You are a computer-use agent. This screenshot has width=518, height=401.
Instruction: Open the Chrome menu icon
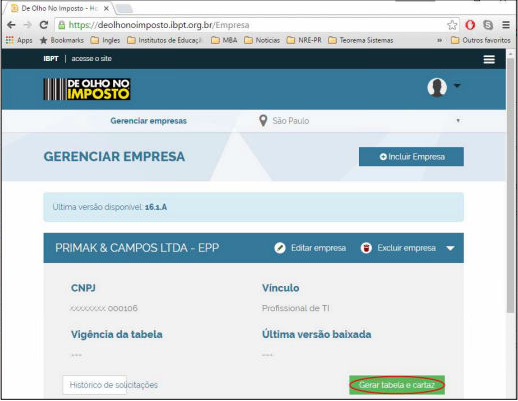point(506,25)
